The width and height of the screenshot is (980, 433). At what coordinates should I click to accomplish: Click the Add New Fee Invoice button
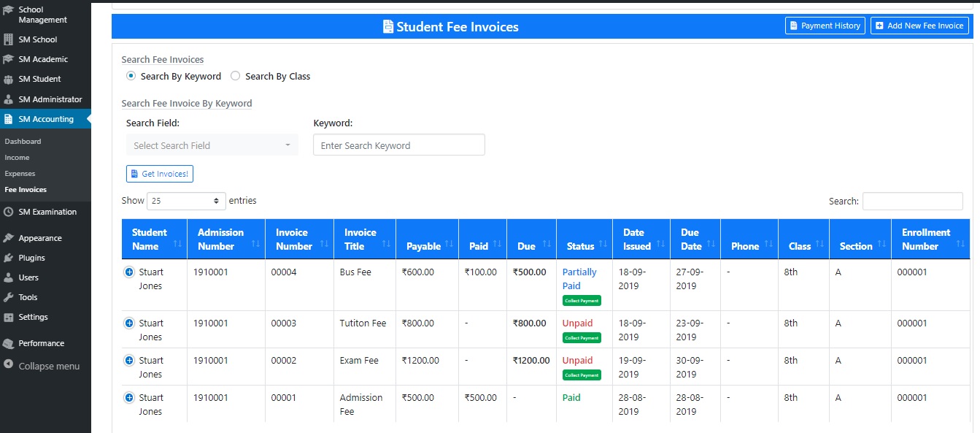pos(919,25)
